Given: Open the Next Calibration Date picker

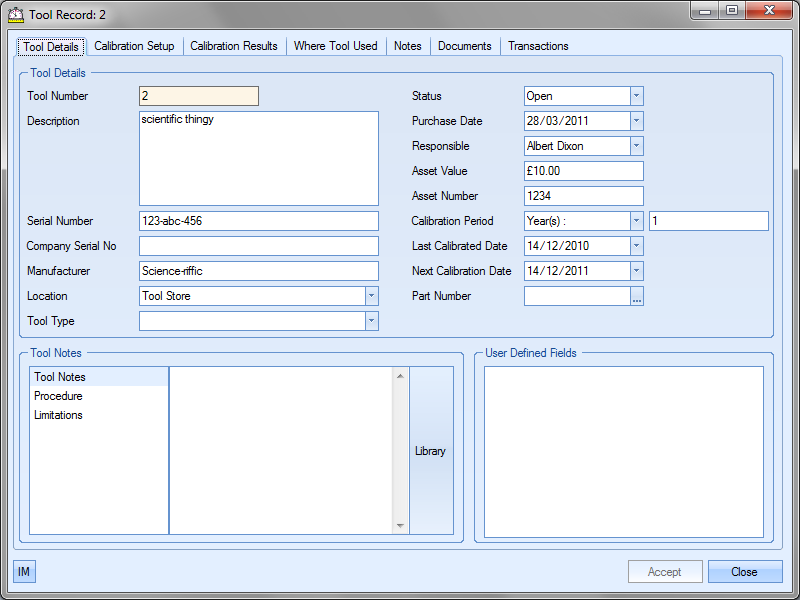Looking at the screenshot, I should click(637, 271).
